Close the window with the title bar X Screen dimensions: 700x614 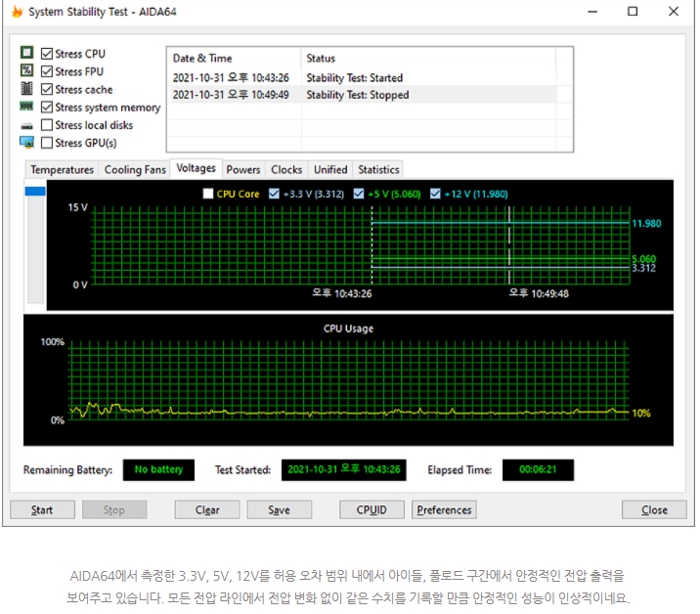coord(674,11)
